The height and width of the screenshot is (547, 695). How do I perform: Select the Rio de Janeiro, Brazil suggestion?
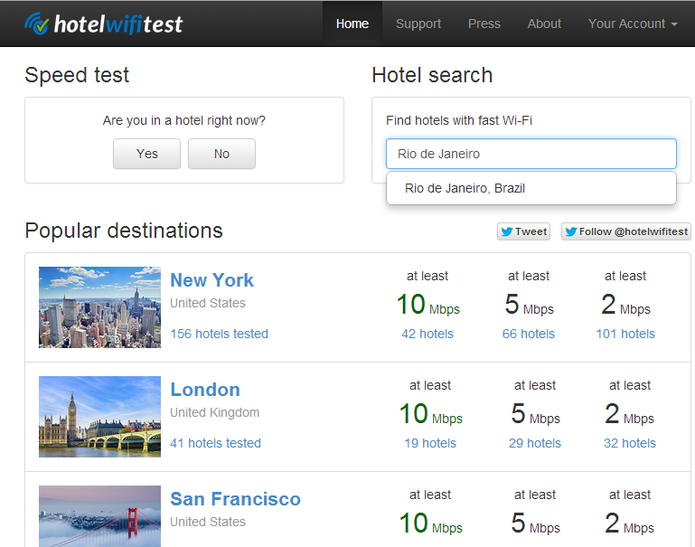531,188
